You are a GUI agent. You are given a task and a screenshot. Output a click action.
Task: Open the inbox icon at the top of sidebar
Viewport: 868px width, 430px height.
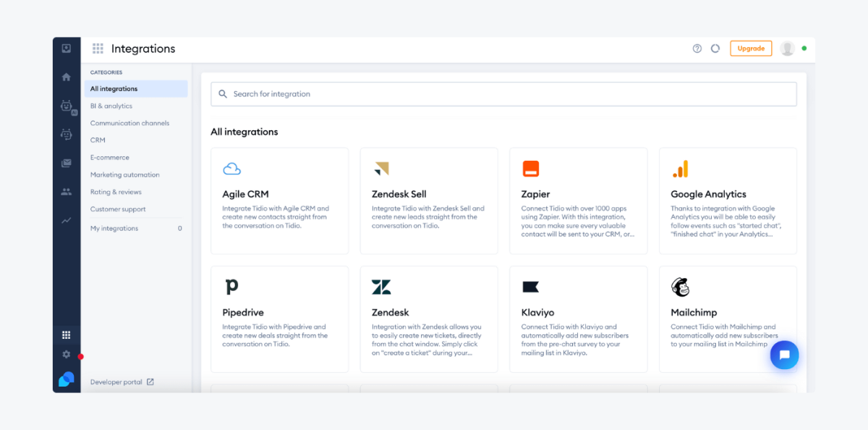(x=66, y=48)
